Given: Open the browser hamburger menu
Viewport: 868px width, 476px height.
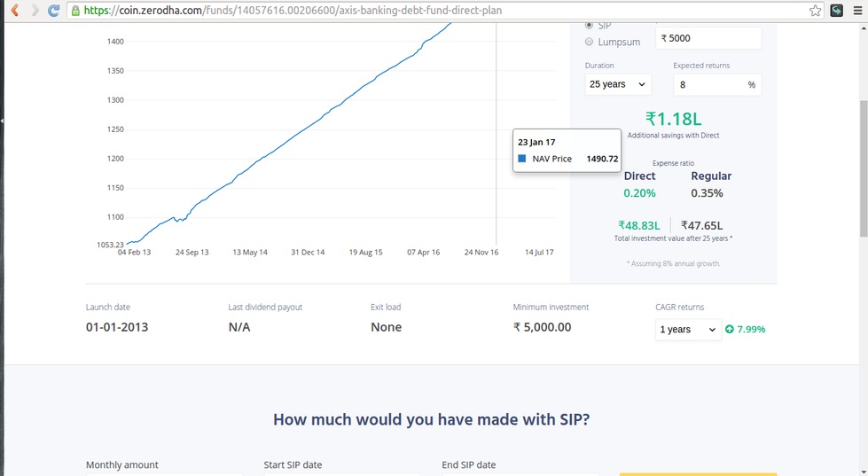Looking at the screenshot, I should pos(857,10).
